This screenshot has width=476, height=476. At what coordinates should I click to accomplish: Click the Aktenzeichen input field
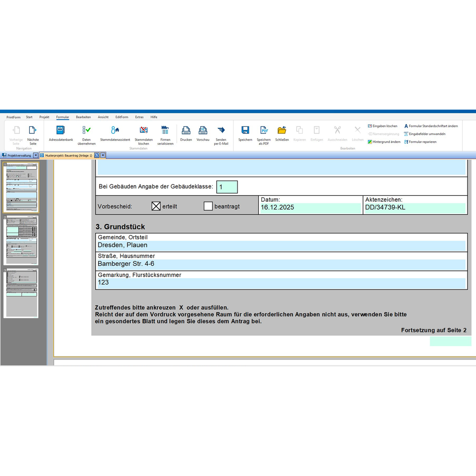(x=415, y=208)
